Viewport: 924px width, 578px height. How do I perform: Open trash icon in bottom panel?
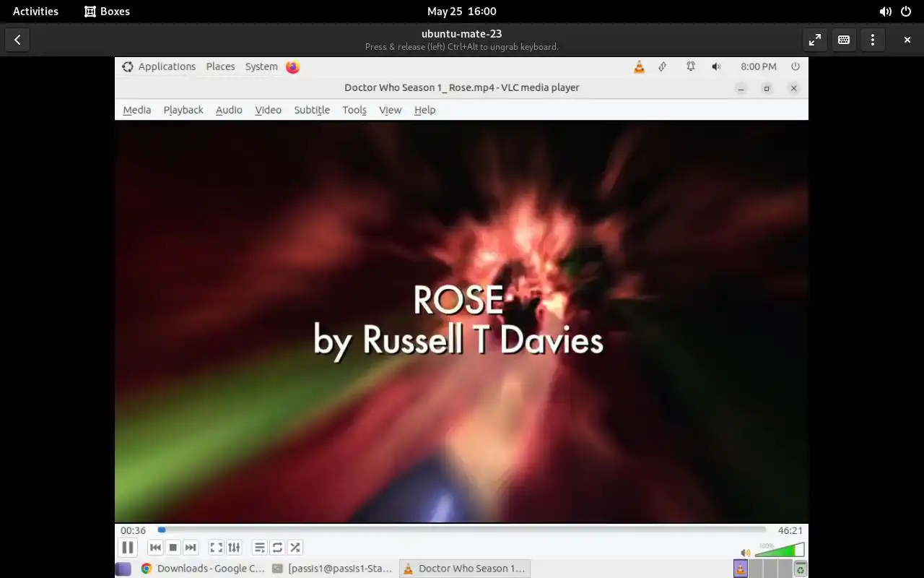click(801, 569)
